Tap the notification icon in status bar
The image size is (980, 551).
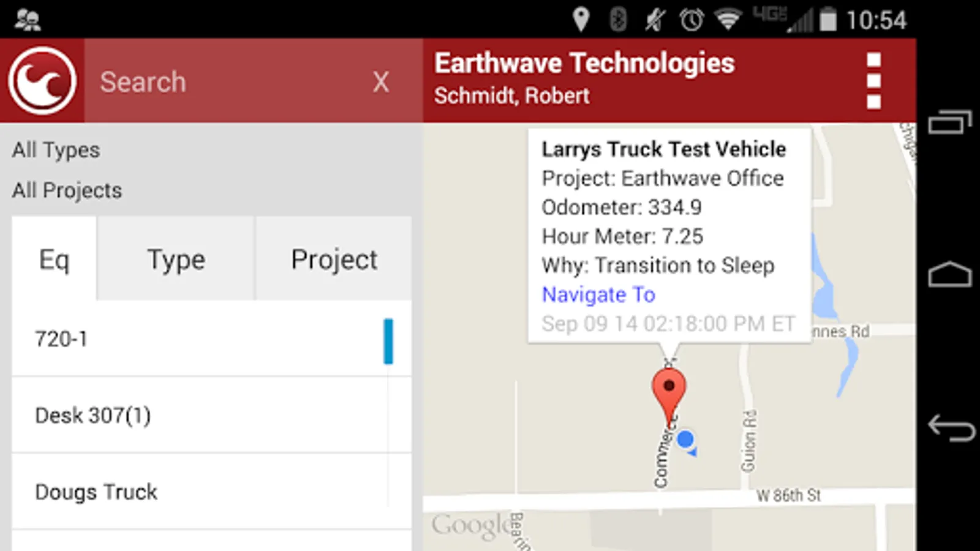[28, 20]
